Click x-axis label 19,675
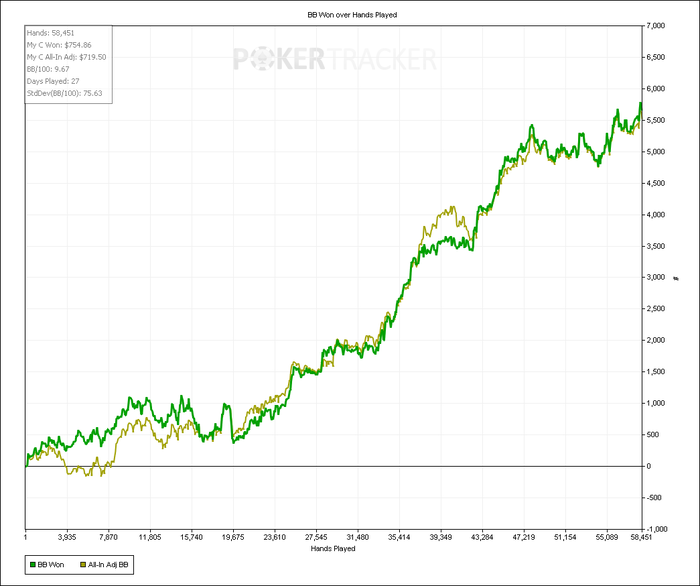 click(x=233, y=537)
